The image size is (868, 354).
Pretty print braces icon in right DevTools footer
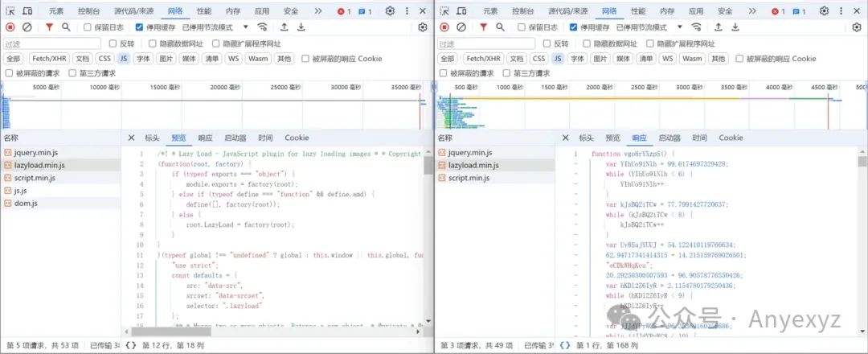(565, 345)
